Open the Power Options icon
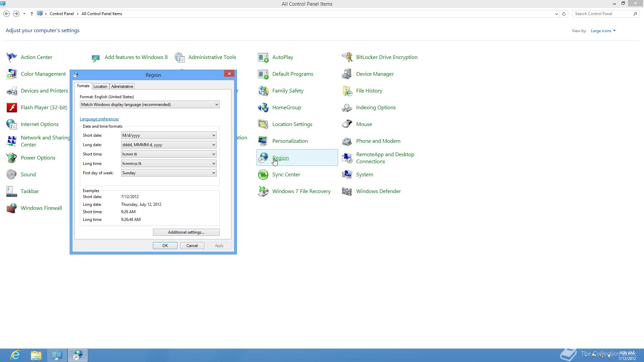The height and width of the screenshot is (362, 644). click(12, 158)
